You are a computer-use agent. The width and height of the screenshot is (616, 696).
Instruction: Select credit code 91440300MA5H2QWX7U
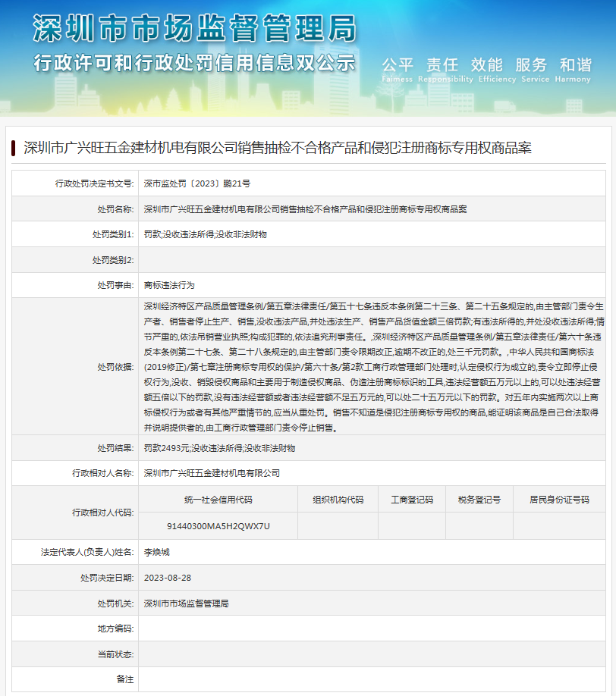pos(218,526)
